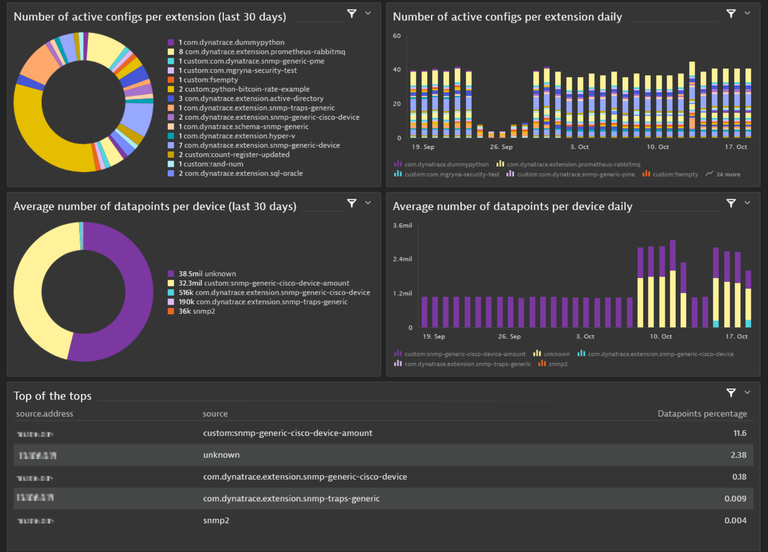Open filter on datapoints per device (last 30 days) tile
This screenshot has width=768, height=552.
[x=352, y=203]
